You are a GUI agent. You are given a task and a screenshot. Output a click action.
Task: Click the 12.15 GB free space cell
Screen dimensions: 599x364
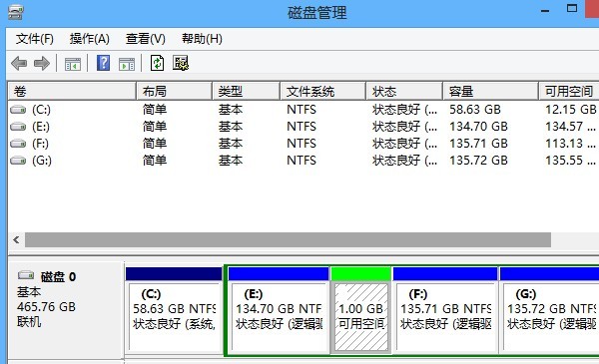point(571,110)
